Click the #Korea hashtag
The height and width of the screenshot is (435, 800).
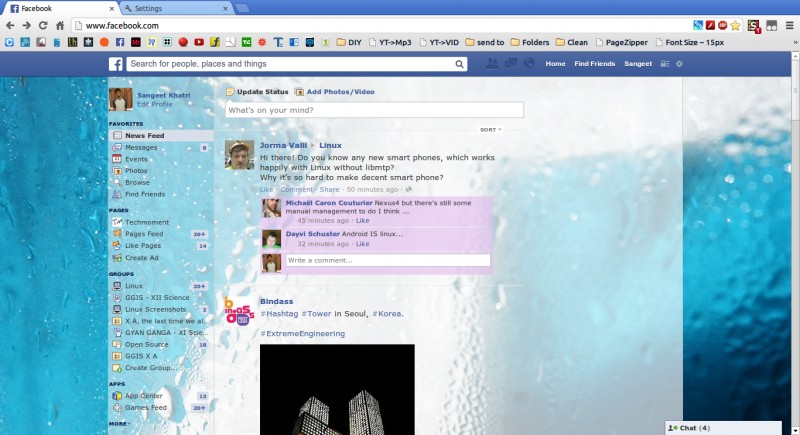(388, 314)
